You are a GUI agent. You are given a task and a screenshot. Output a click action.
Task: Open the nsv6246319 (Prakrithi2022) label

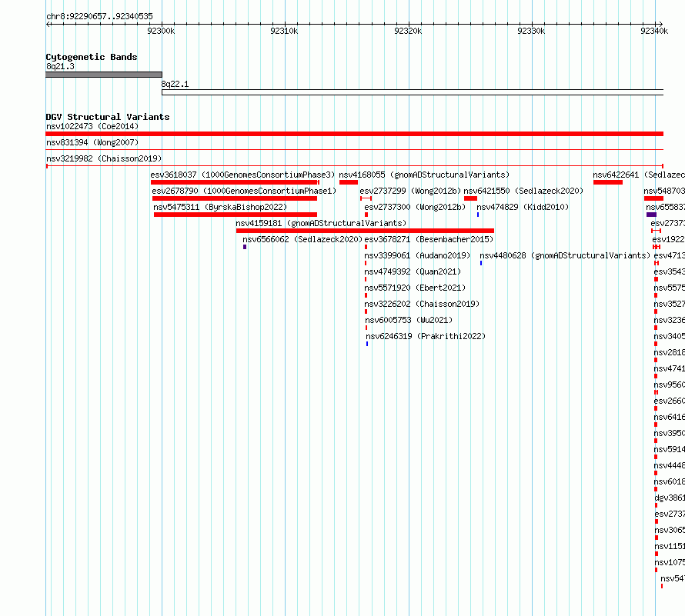426,336
